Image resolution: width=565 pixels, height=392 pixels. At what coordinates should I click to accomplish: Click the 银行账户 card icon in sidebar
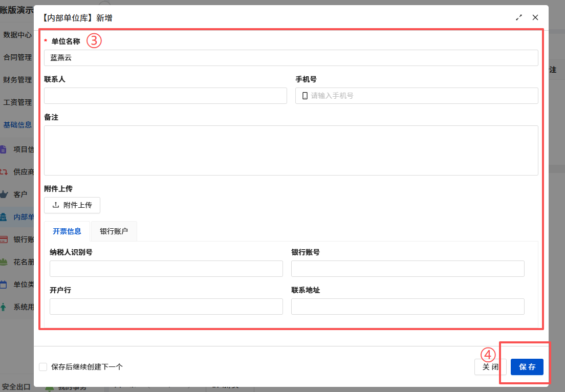pos(3,239)
